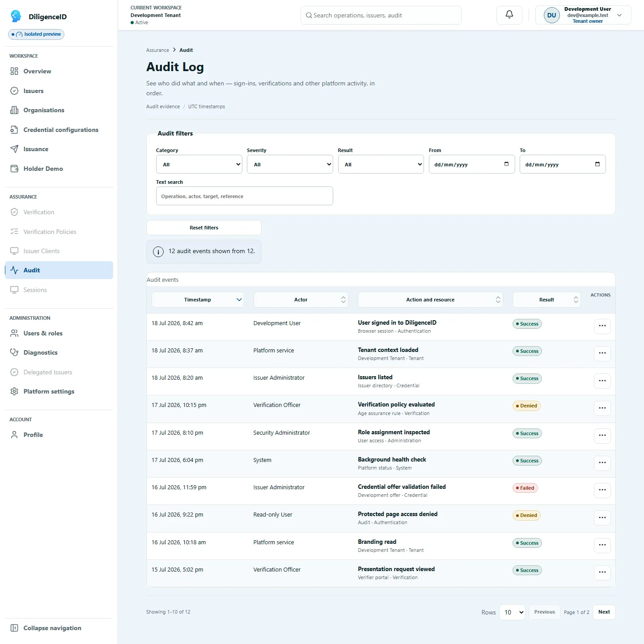Open actions menu for Branding read row
The width and height of the screenshot is (644, 644).
tap(602, 545)
